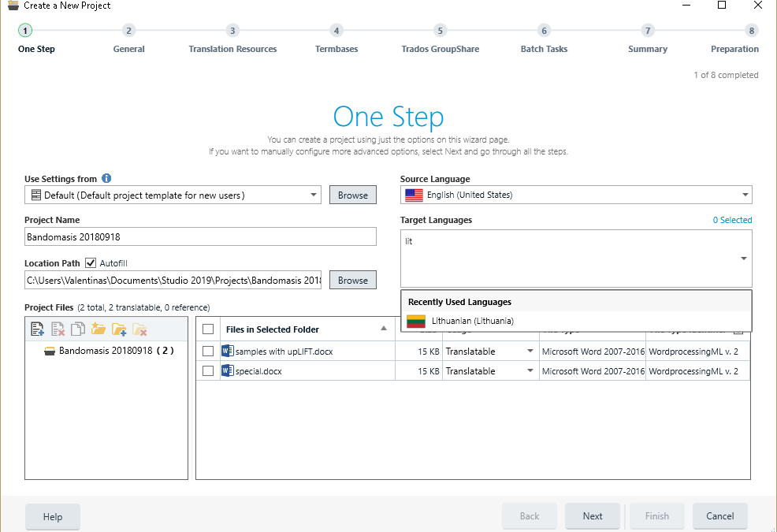Click the samples with upLIFT.docx file name
Viewport: 777px width, 532px height.
tap(284, 352)
